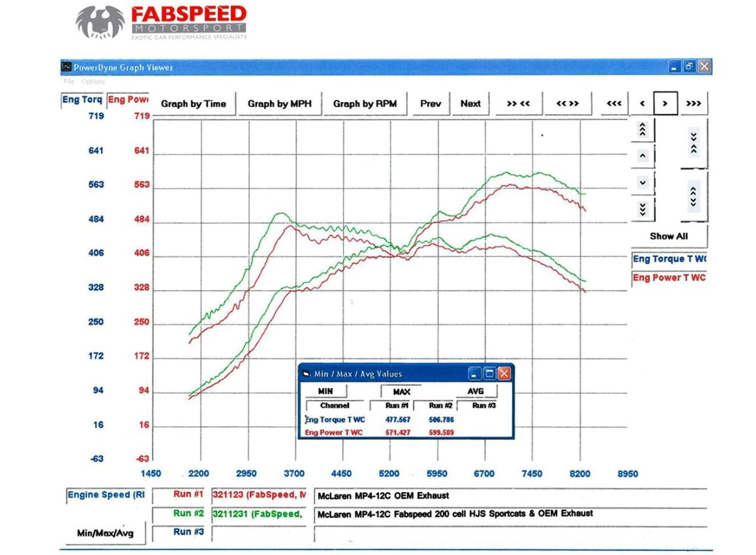Click the vertical expand button with outward-pointing chevrons
This screenshot has width=756, height=555.
coord(694,196)
